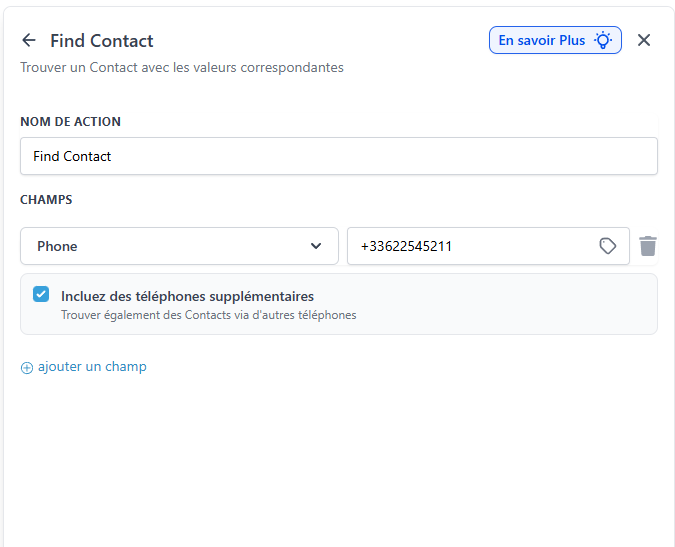This screenshot has height=547, width=675.
Task: Go back using the left arrow icon
Action: [29, 40]
